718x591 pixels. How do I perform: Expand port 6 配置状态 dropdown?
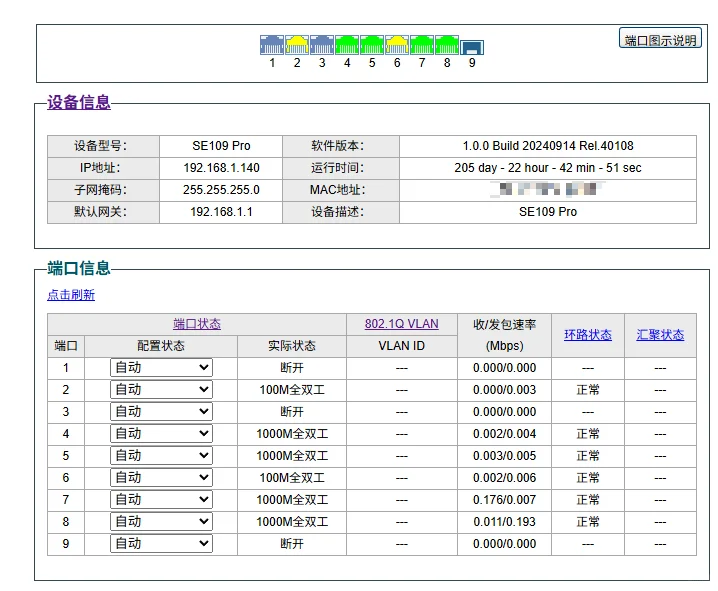tap(161, 477)
